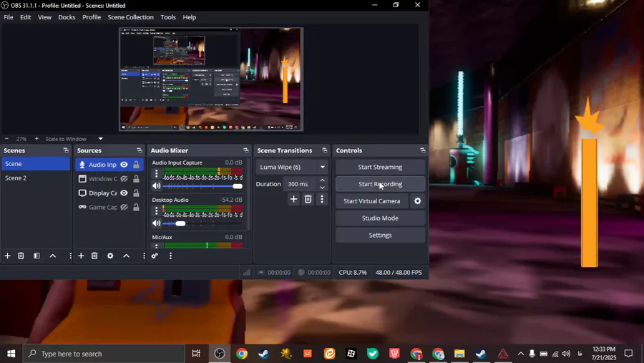This screenshot has width=644, height=363.
Task: Open the Tools menu
Action: (168, 17)
